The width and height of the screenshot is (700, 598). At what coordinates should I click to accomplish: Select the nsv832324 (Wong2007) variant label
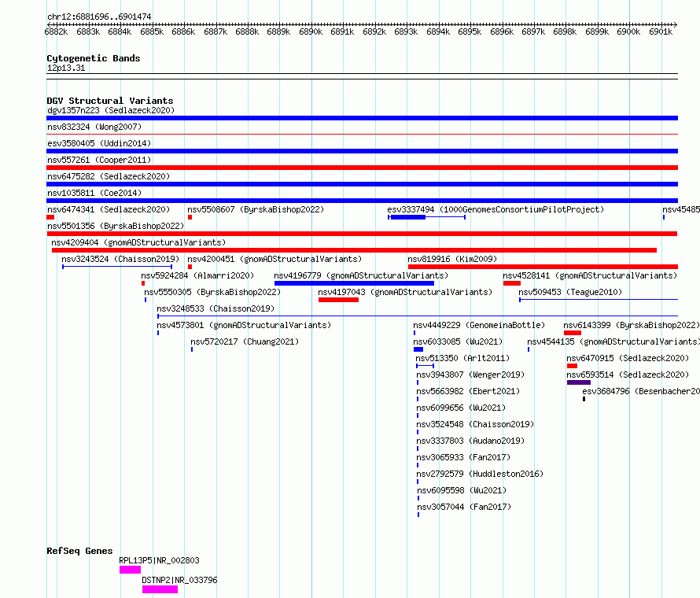(x=94, y=127)
